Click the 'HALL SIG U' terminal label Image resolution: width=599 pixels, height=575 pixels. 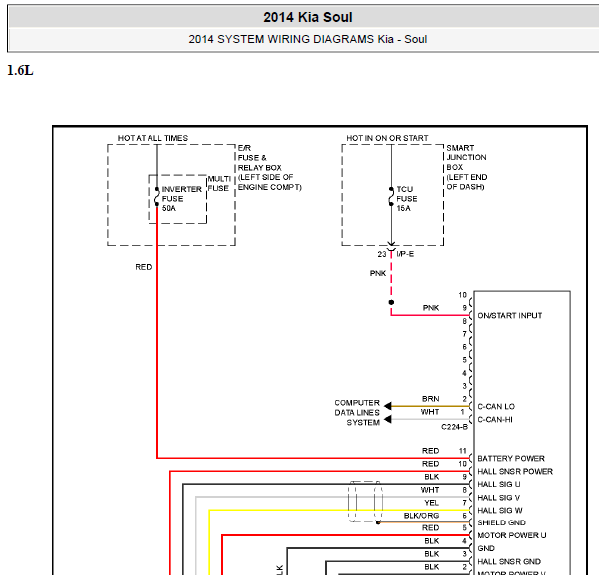click(x=499, y=484)
